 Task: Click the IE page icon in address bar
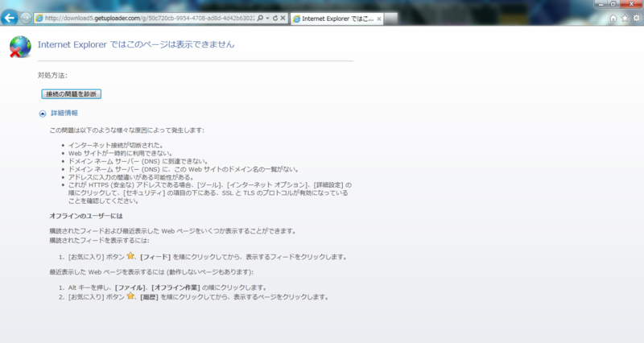[x=39, y=18]
